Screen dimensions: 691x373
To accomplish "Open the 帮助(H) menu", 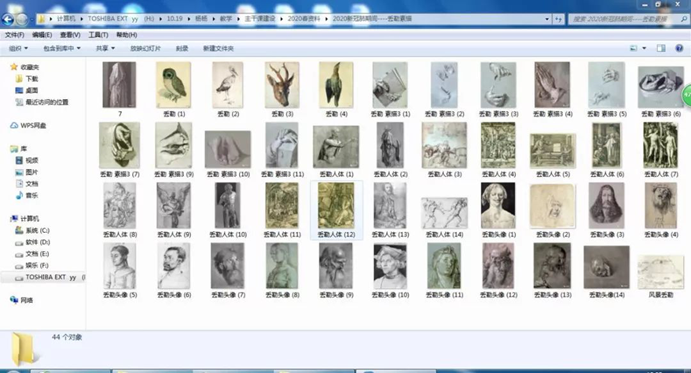I will [x=126, y=35].
